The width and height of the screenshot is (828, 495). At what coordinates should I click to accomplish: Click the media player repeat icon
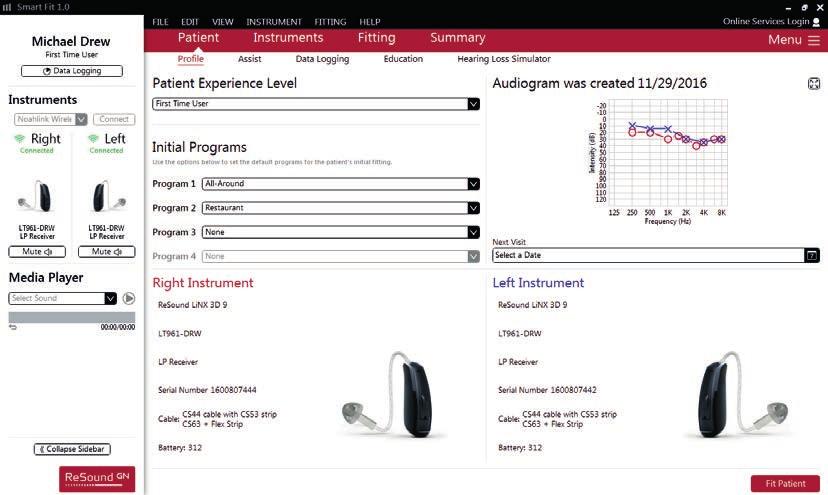(x=13, y=328)
